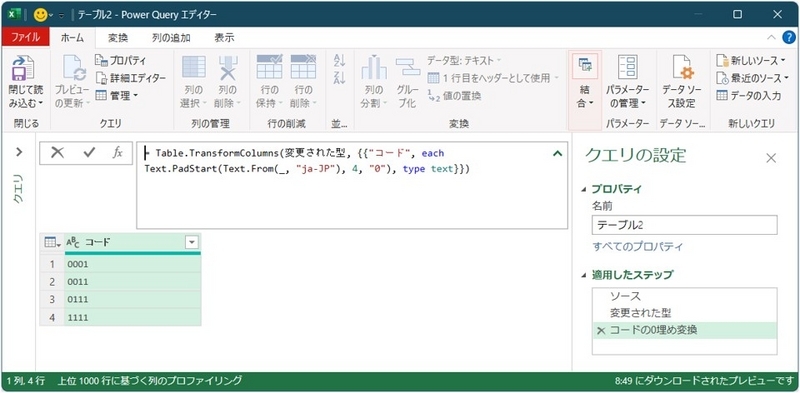
Task: Switch to the 列の追加 tab
Action: 171,37
